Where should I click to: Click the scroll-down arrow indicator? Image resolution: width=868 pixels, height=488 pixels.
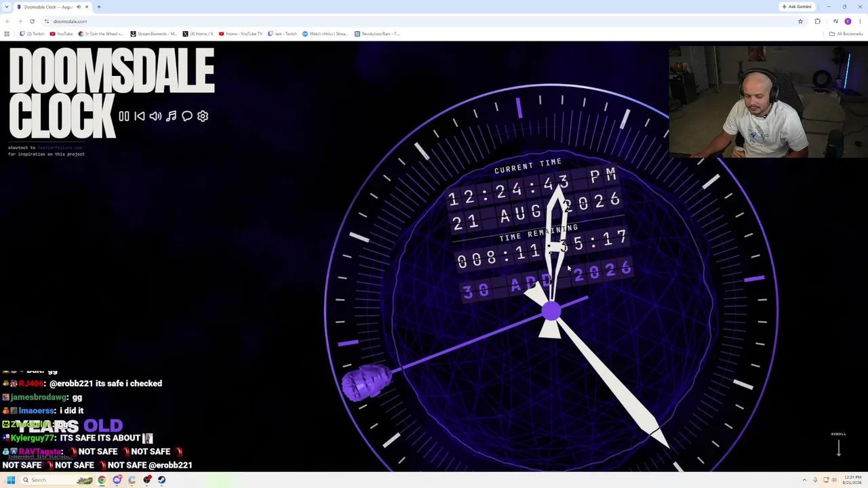[x=839, y=447]
